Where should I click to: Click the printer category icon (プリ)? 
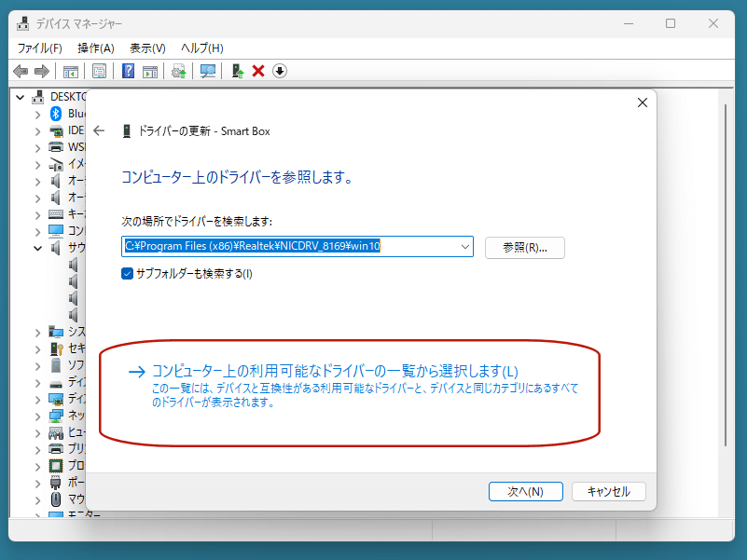(56, 449)
